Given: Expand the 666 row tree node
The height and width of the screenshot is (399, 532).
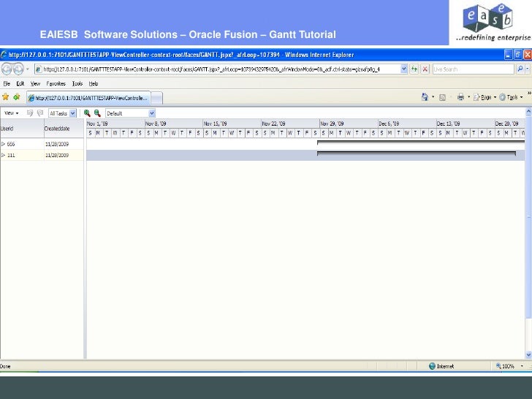Looking at the screenshot, I should 4,144.
